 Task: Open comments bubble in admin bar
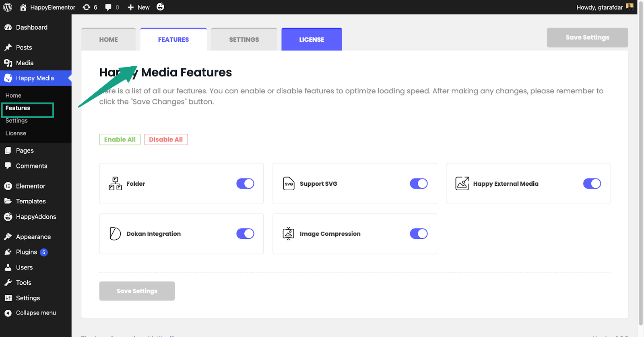(x=108, y=7)
